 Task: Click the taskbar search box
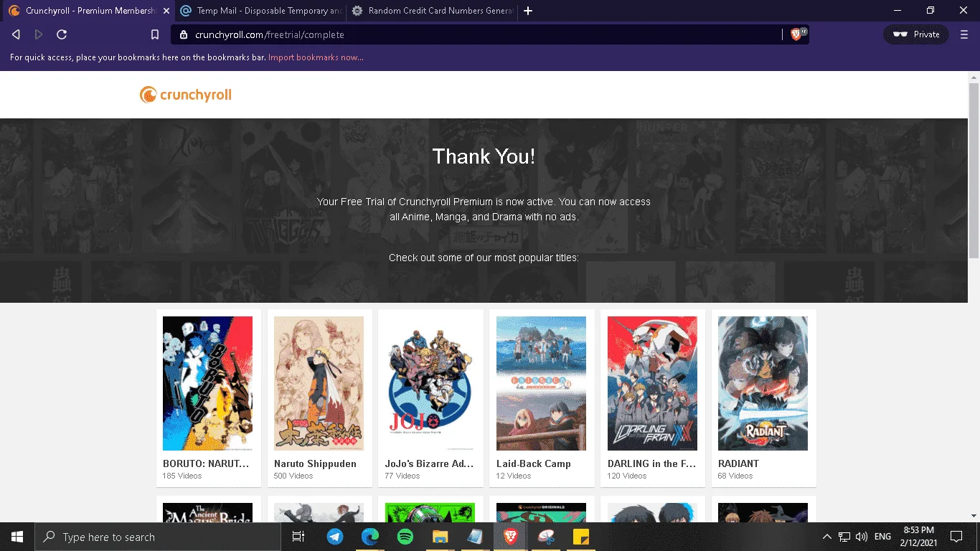coord(158,537)
